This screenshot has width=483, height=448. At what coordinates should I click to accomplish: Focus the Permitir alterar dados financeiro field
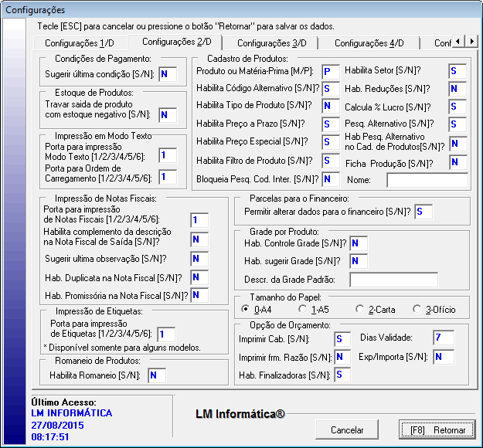pyautogui.click(x=423, y=211)
